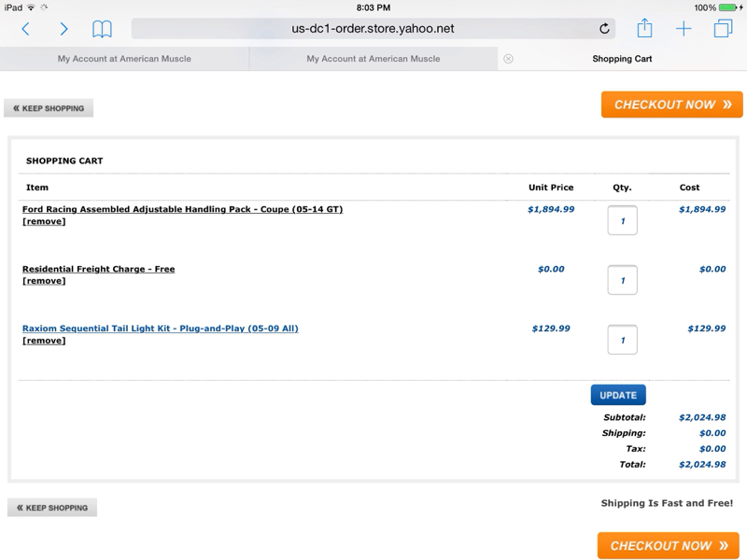Image resolution: width=747 pixels, height=560 pixels.
Task: Tap the address bar URL
Action: [373, 29]
